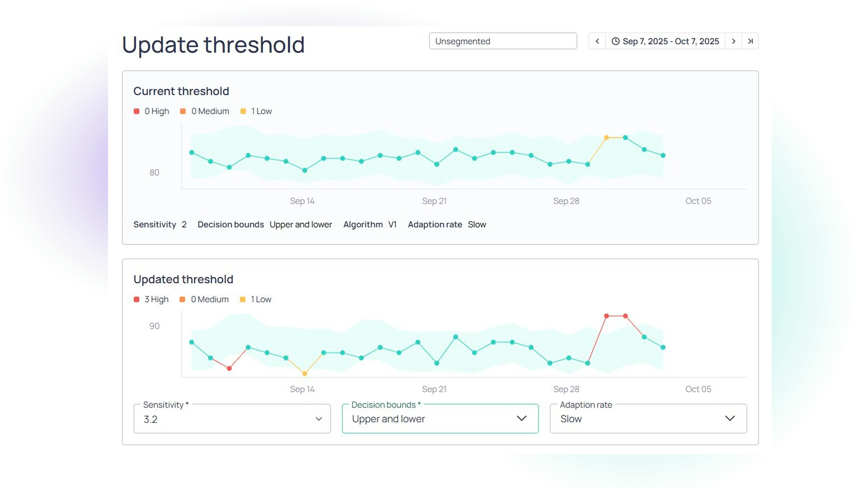Click orange Medium legend swatch in Current threshold

tap(183, 111)
